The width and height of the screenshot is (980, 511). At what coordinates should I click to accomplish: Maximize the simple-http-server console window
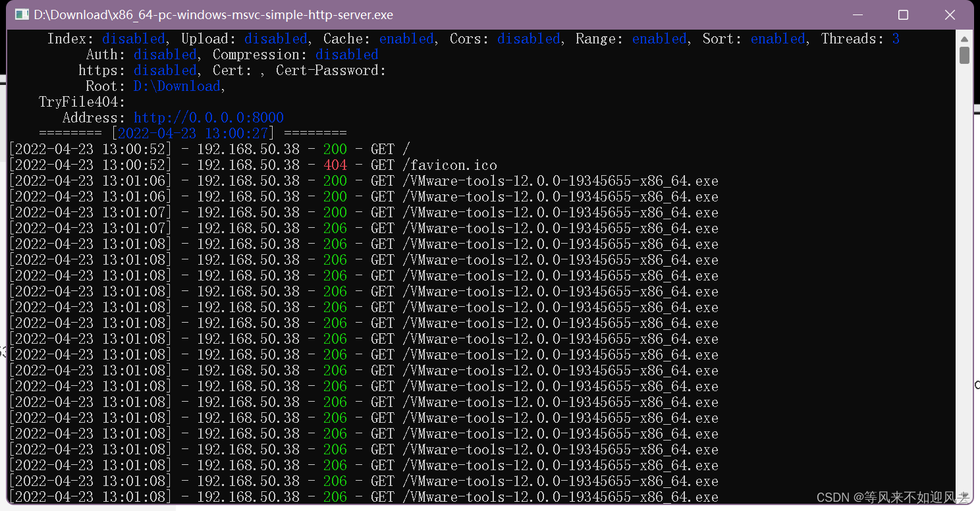point(903,14)
